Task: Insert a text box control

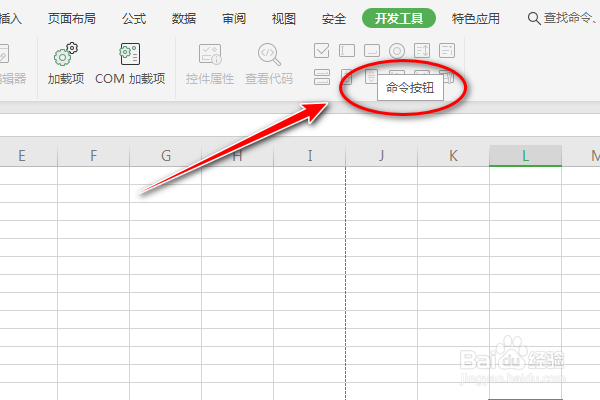Action: (x=347, y=51)
